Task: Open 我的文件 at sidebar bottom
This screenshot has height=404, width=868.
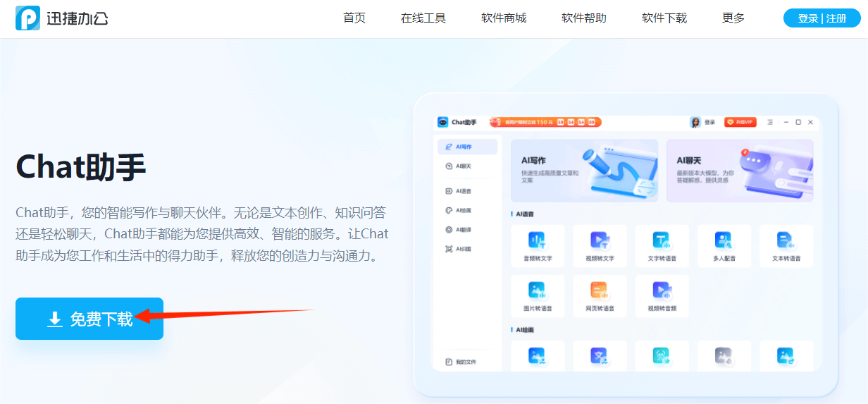Action: pos(461,362)
